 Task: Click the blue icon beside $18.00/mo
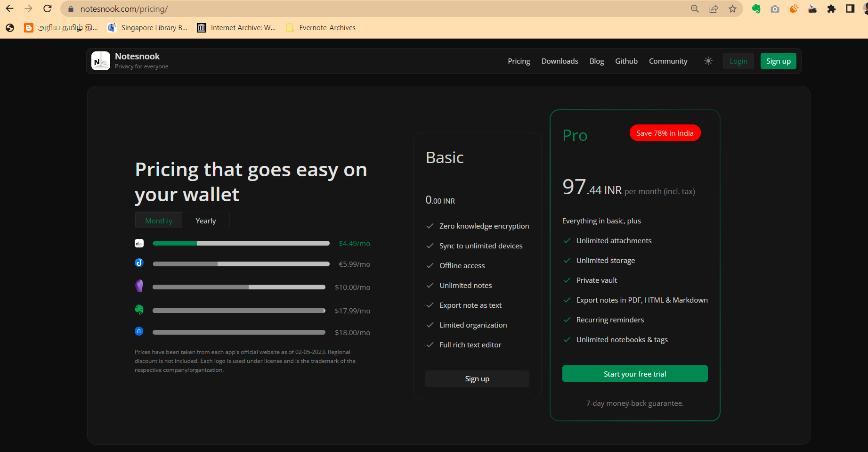tap(139, 331)
